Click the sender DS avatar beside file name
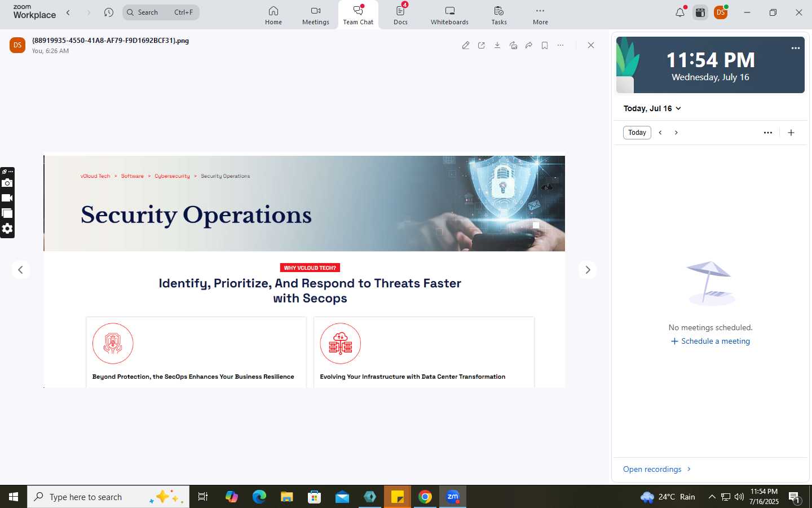The image size is (812, 508). (x=17, y=45)
